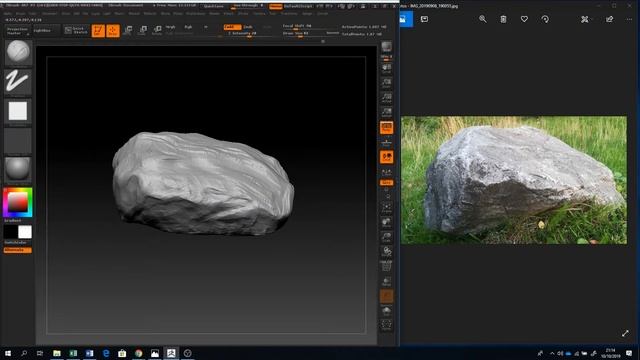The width and height of the screenshot is (640, 360).
Task: Open the empty texture selector slot
Action: 18,140
